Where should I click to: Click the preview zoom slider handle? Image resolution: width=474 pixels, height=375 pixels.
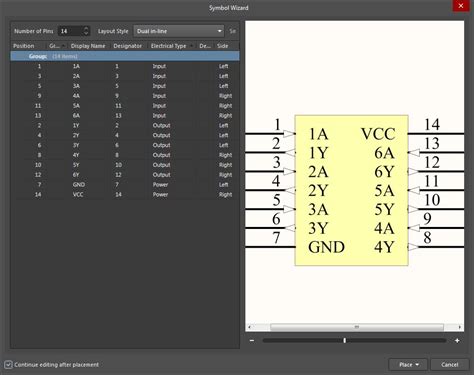tap(344, 340)
